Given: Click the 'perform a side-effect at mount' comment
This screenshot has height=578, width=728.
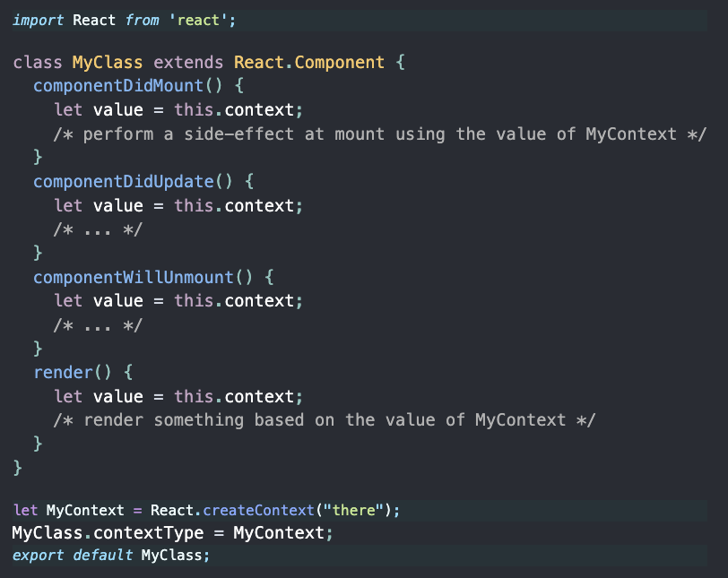Looking at the screenshot, I should (380, 134).
